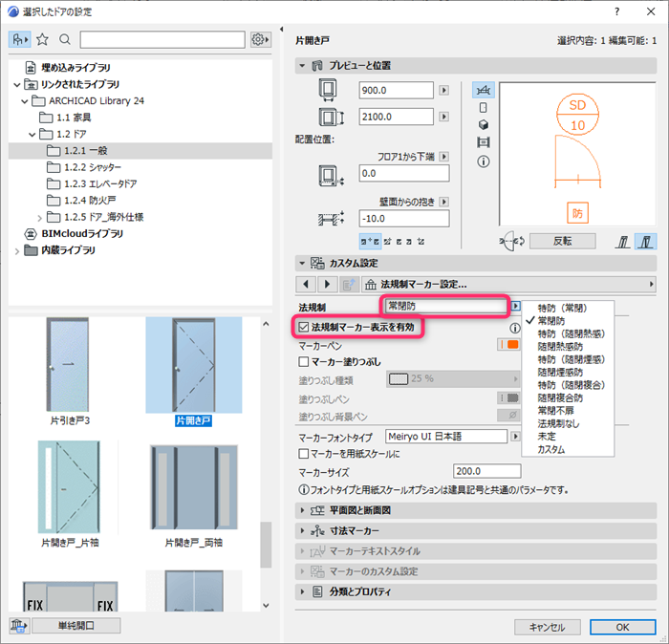Expand the 分類とプロパティ panel

point(302,592)
